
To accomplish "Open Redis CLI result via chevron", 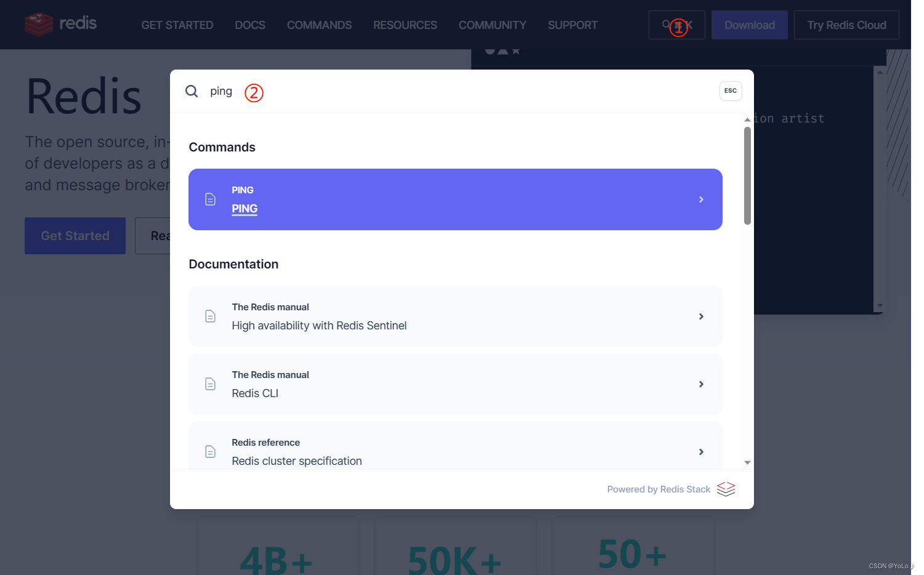I will (x=701, y=384).
